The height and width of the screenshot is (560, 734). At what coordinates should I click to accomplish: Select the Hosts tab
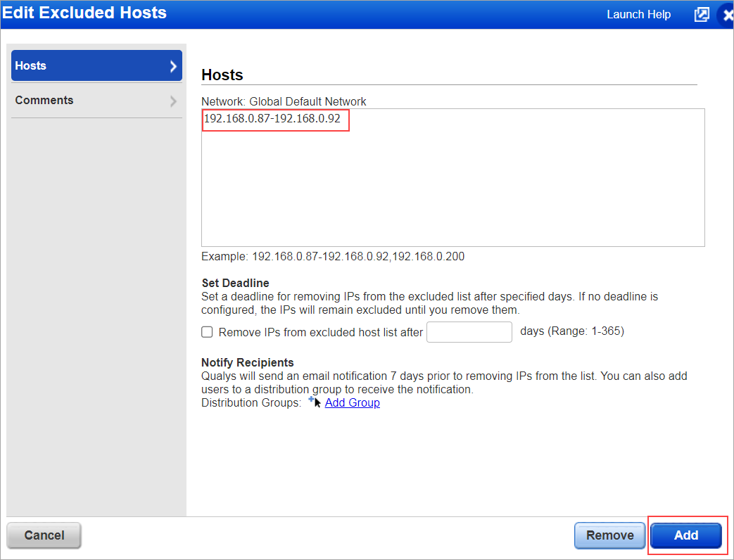30,65
